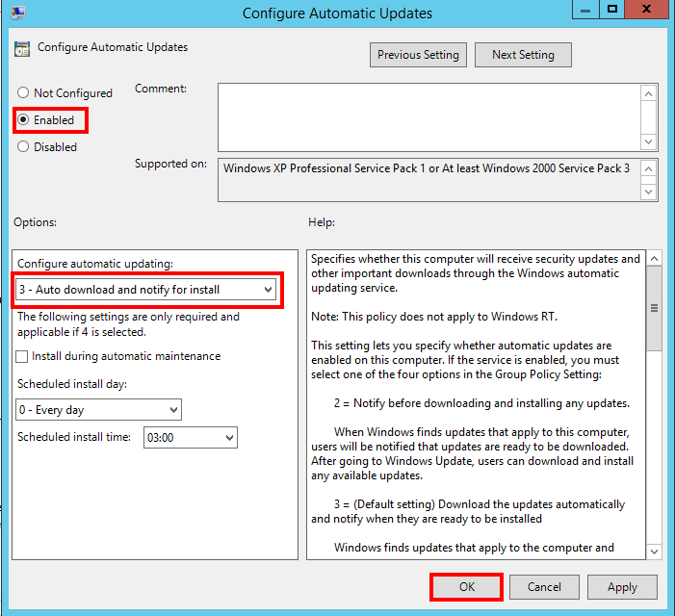675x616 pixels.
Task: Open Scheduled install day dropdown
Action: (x=98, y=409)
